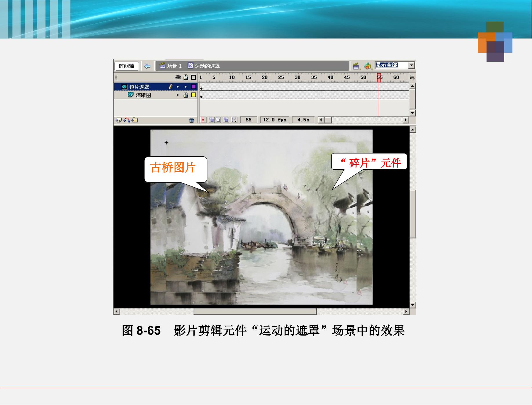532x405 pixels.
Task: Click the stage vertical scroll down arrow
Action: (413, 305)
